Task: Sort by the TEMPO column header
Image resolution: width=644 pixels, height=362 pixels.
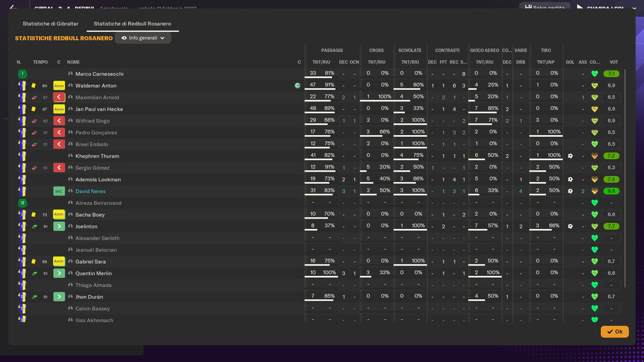Action: click(40, 62)
